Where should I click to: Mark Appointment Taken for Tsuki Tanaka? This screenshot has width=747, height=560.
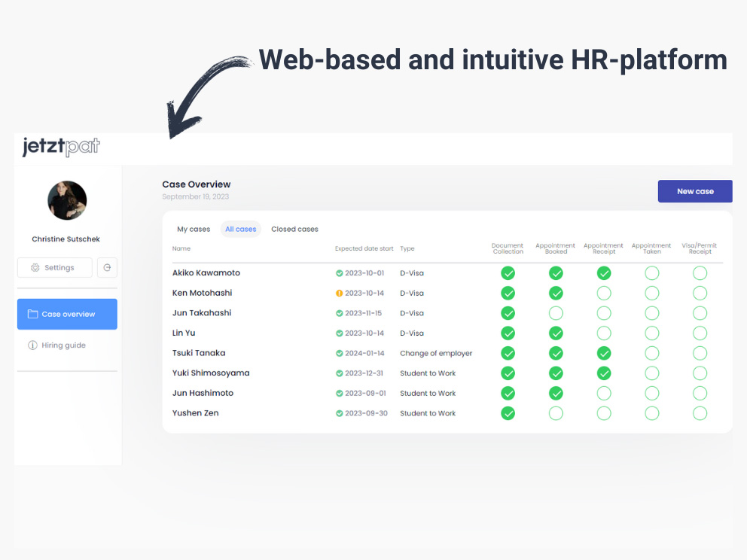click(651, 353)
